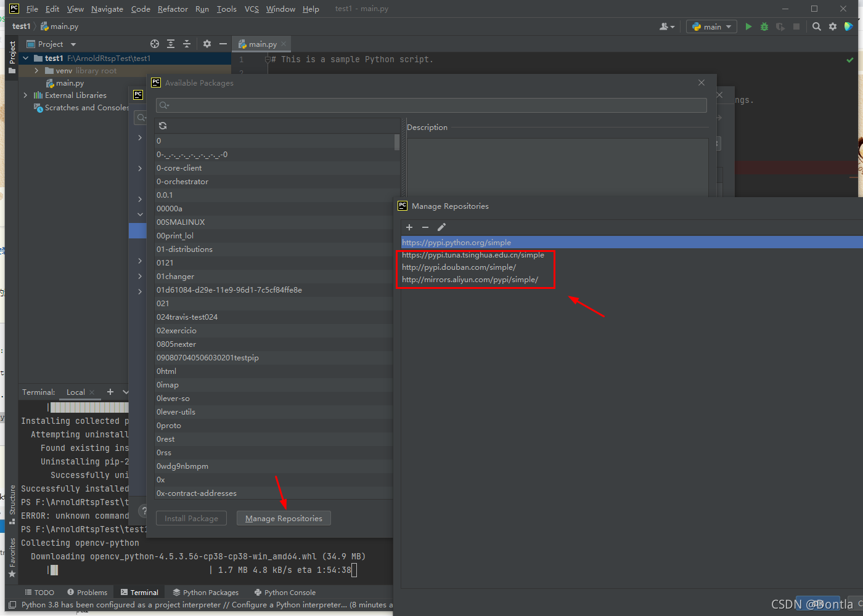Open the Favorites sidebar tool window
Screen dimensions: 863x616
(12, 558)
